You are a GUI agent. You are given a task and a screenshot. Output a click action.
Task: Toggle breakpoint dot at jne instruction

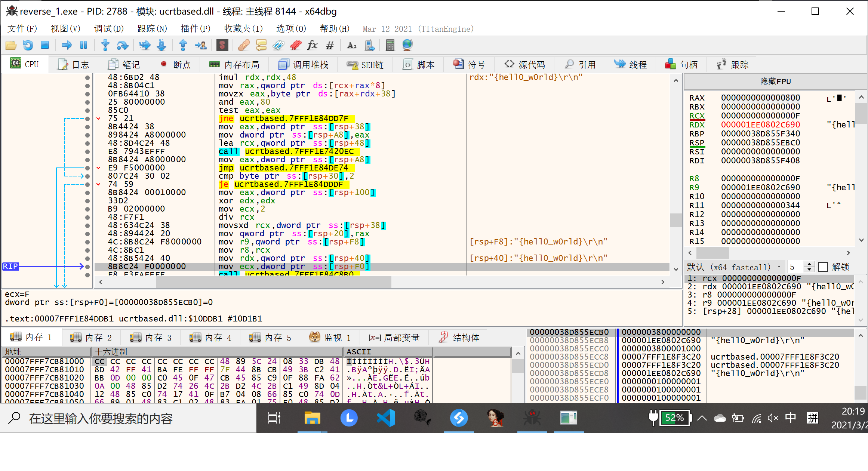(87, 118)
